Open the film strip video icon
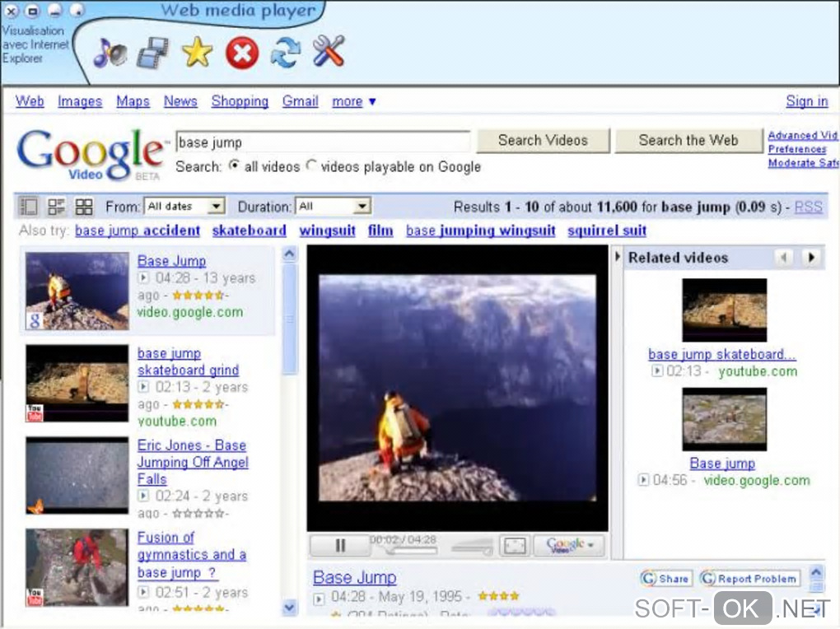 point(152,53)
